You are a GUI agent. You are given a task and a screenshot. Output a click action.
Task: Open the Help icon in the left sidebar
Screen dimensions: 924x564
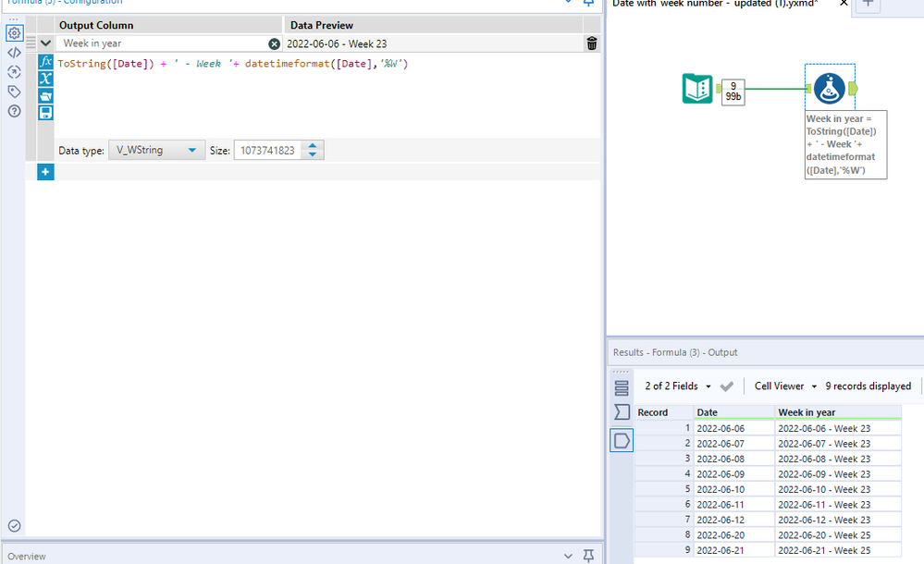(x=13, y=111)
